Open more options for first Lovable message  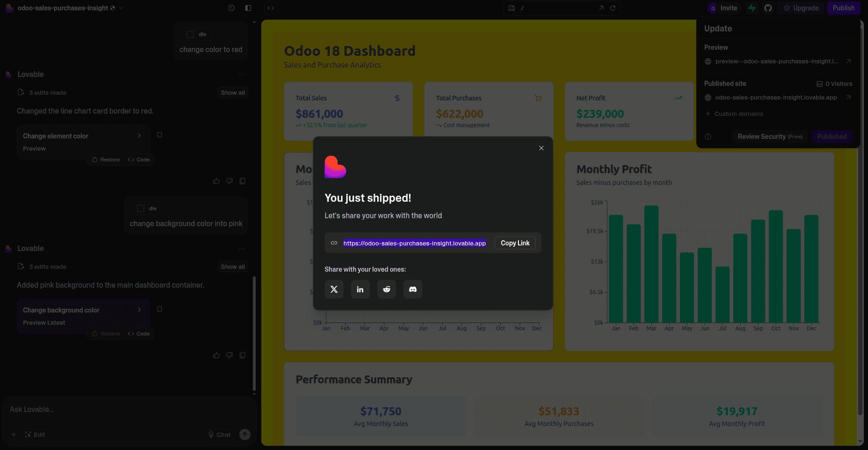pos(242,75)
